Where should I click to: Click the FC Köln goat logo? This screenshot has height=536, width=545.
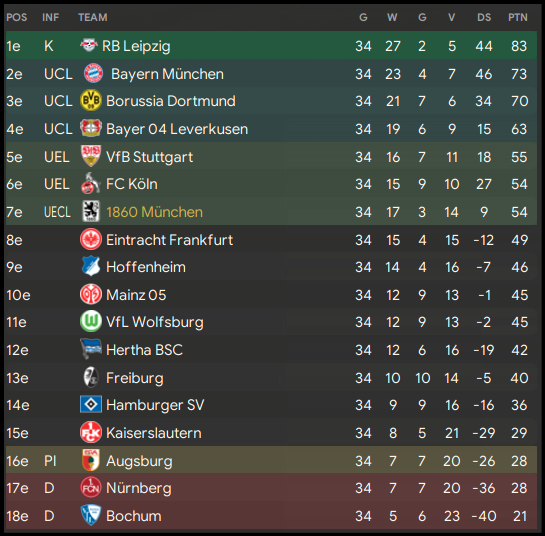(x=90, y=183)
